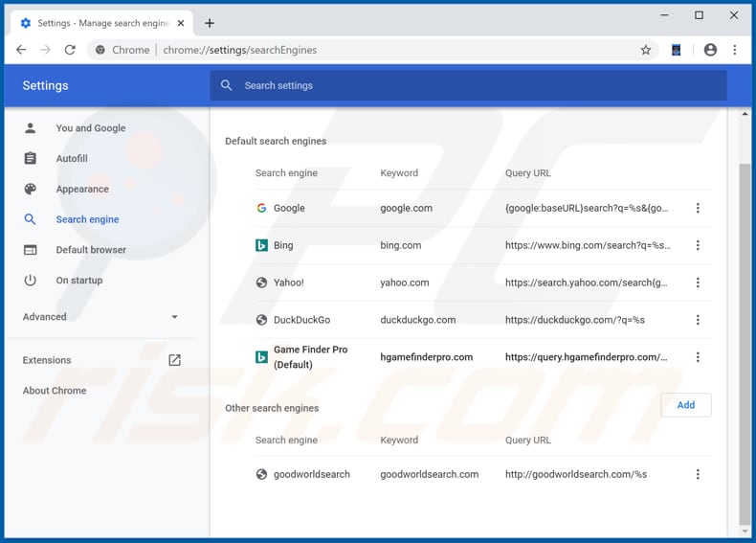The image size is (756, 543).
Task: Open more actions for Game Finder Pro
Action: (698, 357)
